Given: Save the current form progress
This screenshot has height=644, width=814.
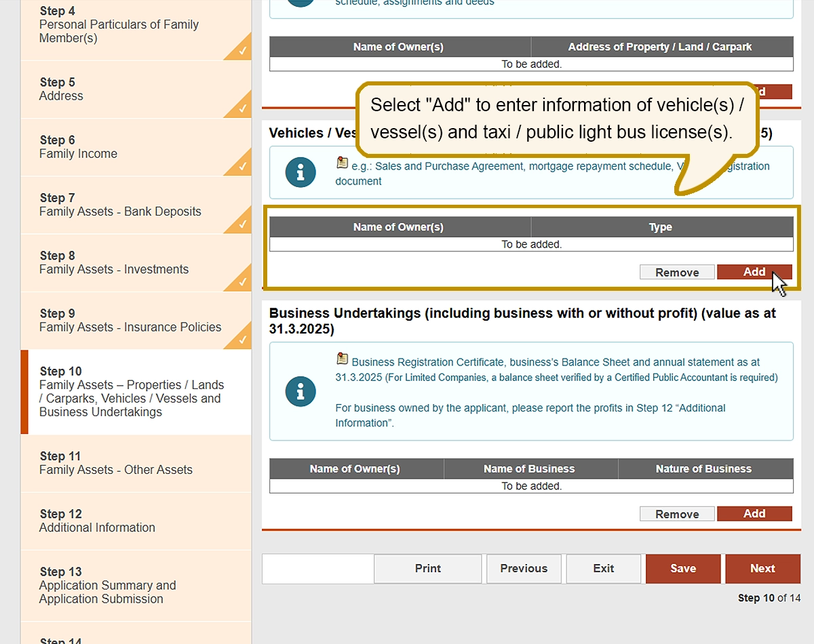Looking at the screenshot, I should (x=683, y=569).
